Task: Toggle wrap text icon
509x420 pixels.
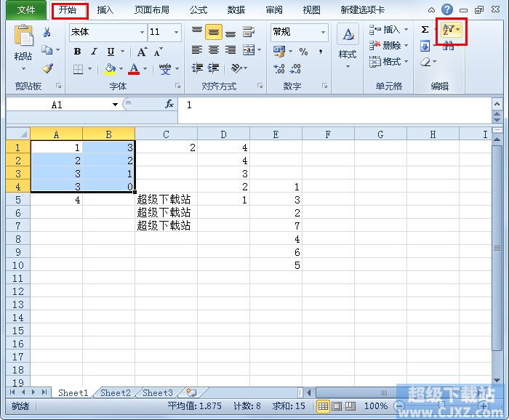Action: click(249, 32)
